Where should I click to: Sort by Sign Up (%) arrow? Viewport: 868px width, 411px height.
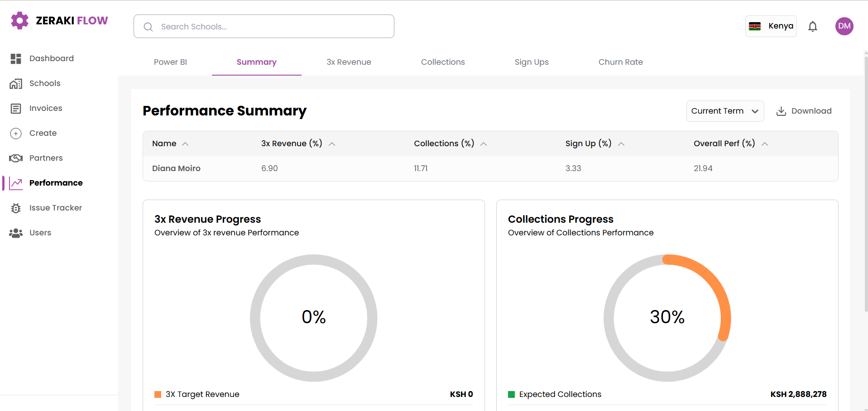coord(621,144)
